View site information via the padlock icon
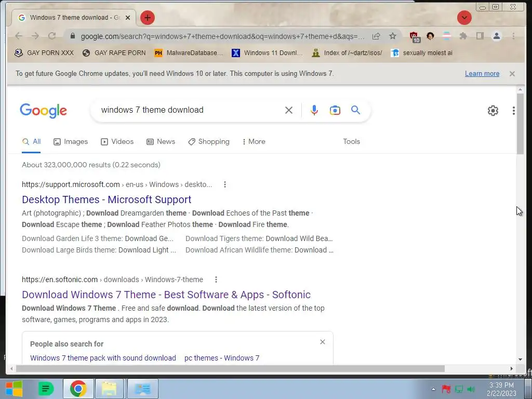Viewport: 532px width, 399px height. point(72,36)
